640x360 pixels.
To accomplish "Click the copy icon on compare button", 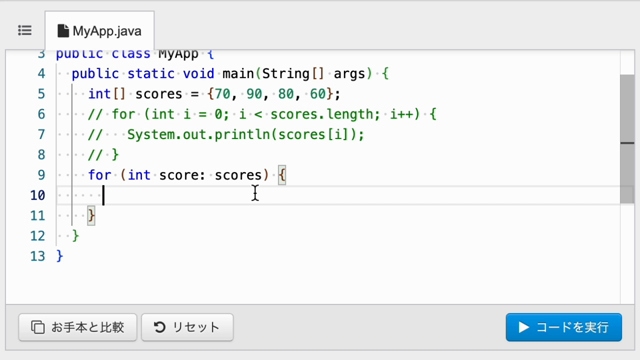I will [x=38, y=327].
